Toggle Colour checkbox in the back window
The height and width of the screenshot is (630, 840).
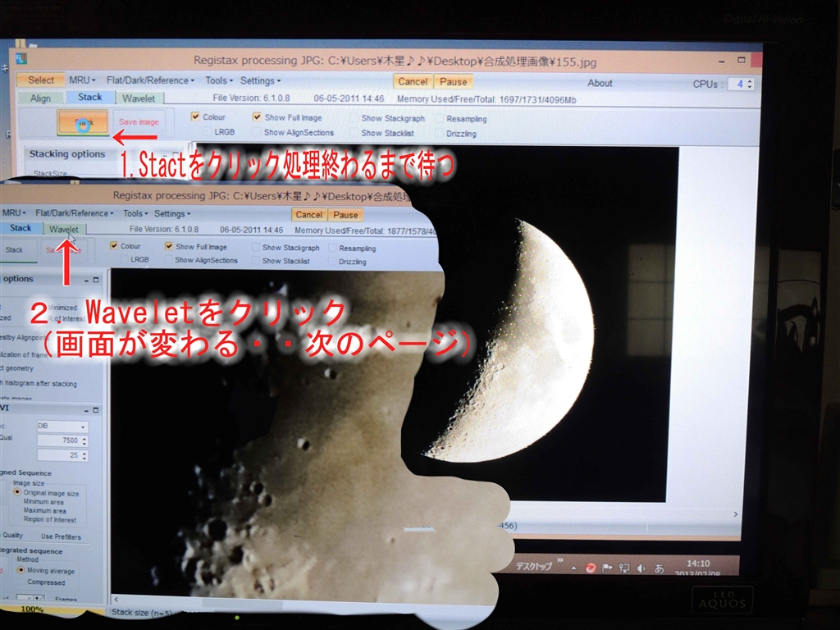[x=195, y=116]
